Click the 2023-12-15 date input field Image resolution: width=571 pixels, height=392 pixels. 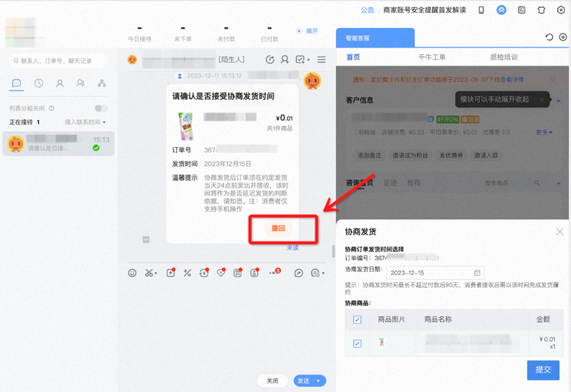[x=435, y=273]
